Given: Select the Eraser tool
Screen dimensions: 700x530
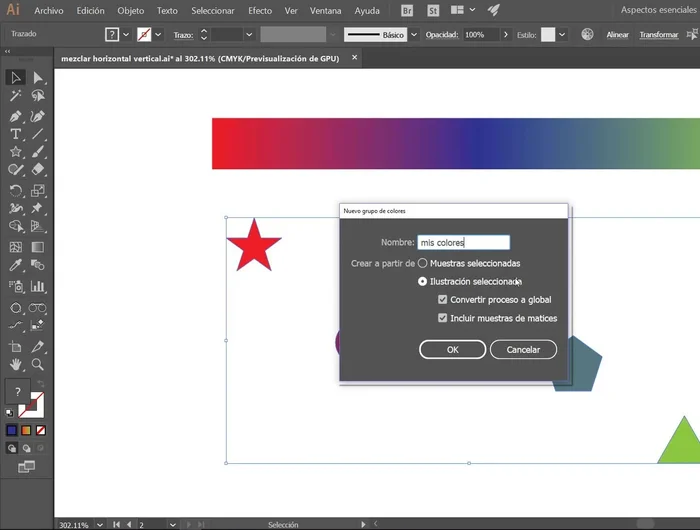Looking at the screenshot, I should (38, 170).
